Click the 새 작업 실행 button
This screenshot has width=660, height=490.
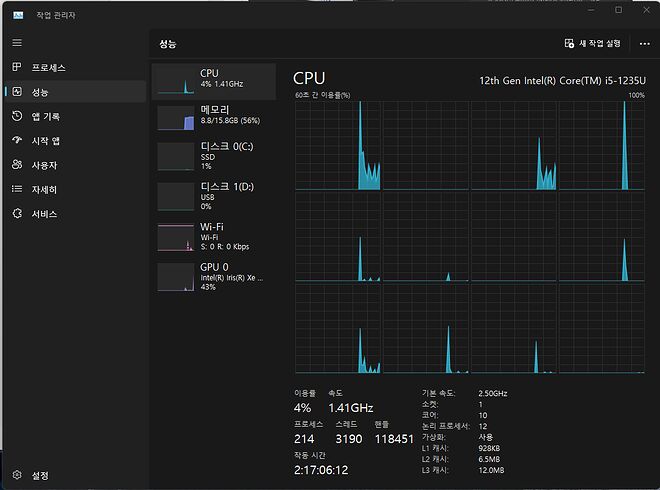[593, 43]
